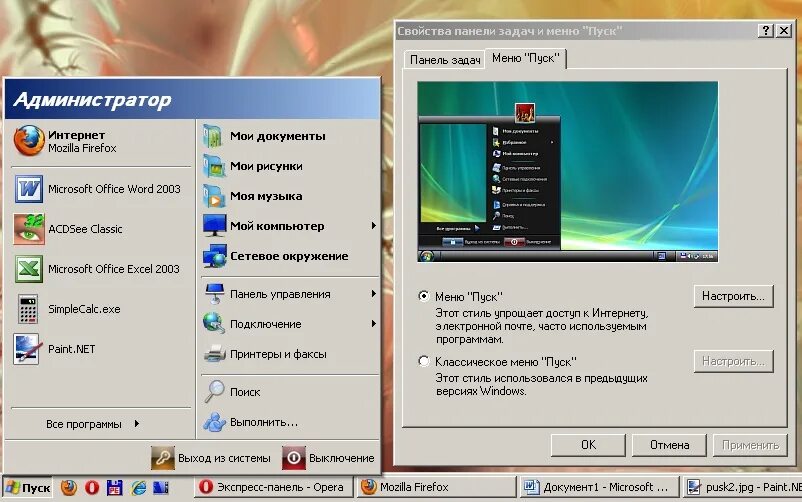This screenshot has width=802, height=502.
Task: Launch Paint.NET icon in Start menu
Action: (28, 349)
